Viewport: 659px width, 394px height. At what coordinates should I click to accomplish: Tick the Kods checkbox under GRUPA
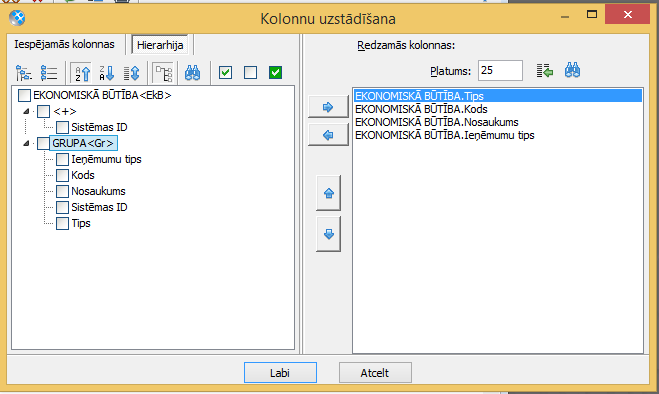click(x=63, y=175)
